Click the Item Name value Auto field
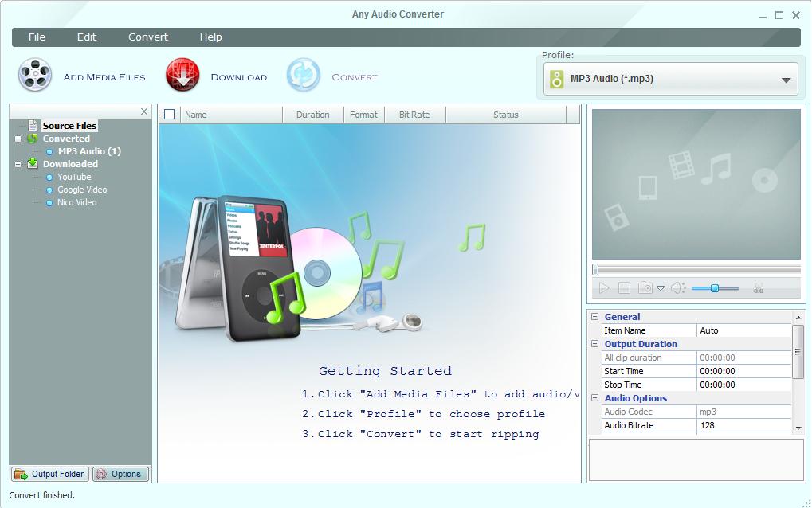Viewport: 812px width, 508px height. click(x=744, y=330)
